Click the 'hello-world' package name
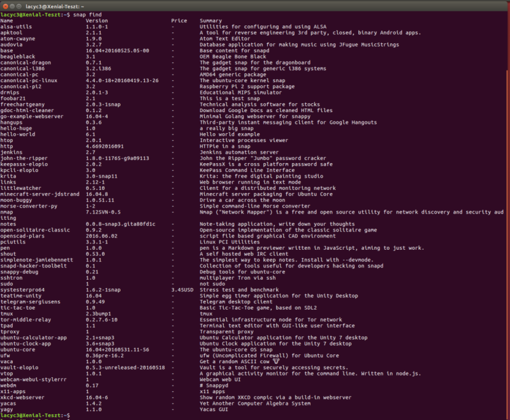The width and height of the screenshot is (510, 420). 18,134
